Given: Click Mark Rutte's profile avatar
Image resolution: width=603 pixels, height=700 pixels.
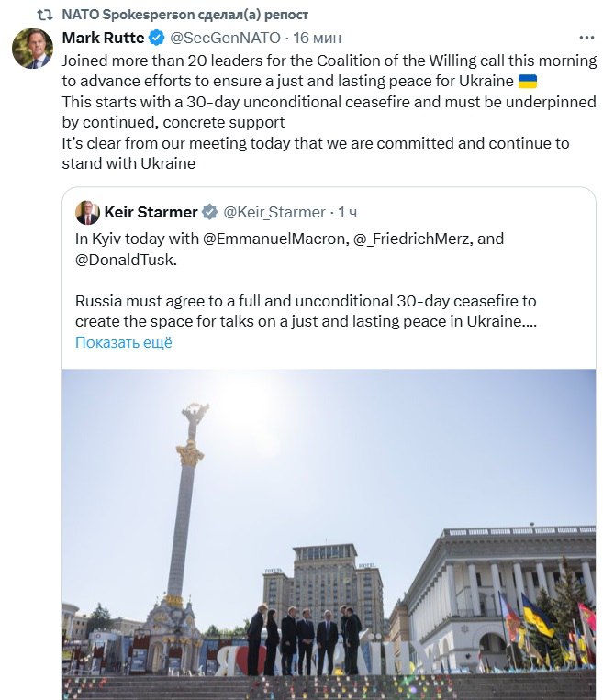Looking at the screenshot, I should click(32, 49).
